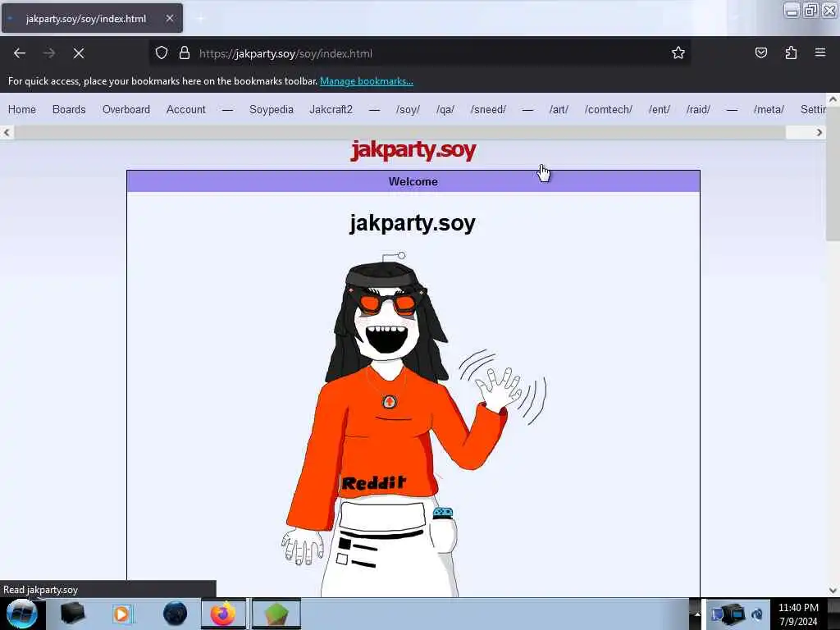The width and height of the screenshot is (840, 630).
Task: Switch to the Firefox taskbar button
Action: tap(223, 614)
